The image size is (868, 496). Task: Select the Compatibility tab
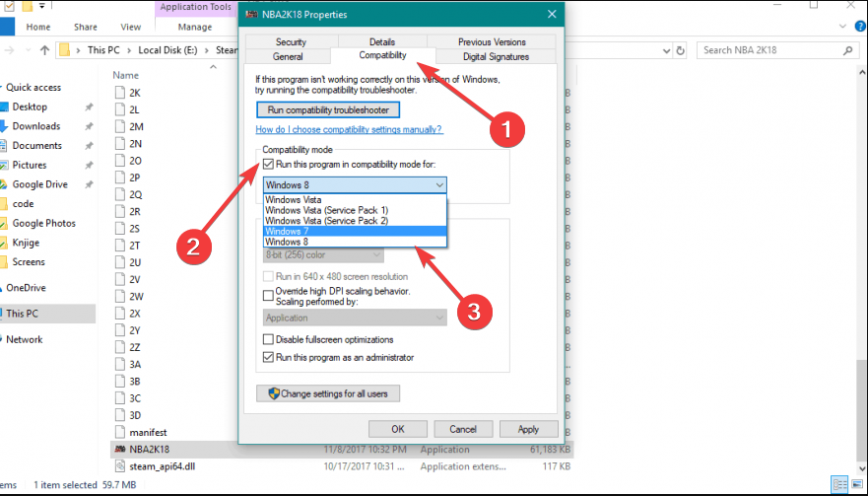382,55
